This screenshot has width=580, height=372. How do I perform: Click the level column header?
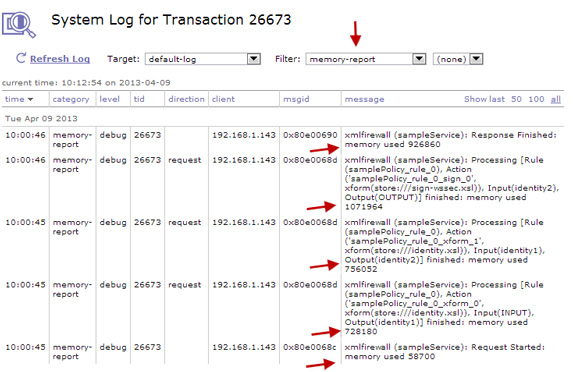(x=109, y=99)
